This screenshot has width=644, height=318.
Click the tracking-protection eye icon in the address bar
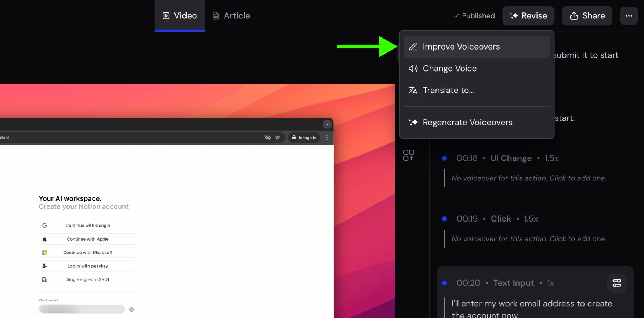point(268,138)
